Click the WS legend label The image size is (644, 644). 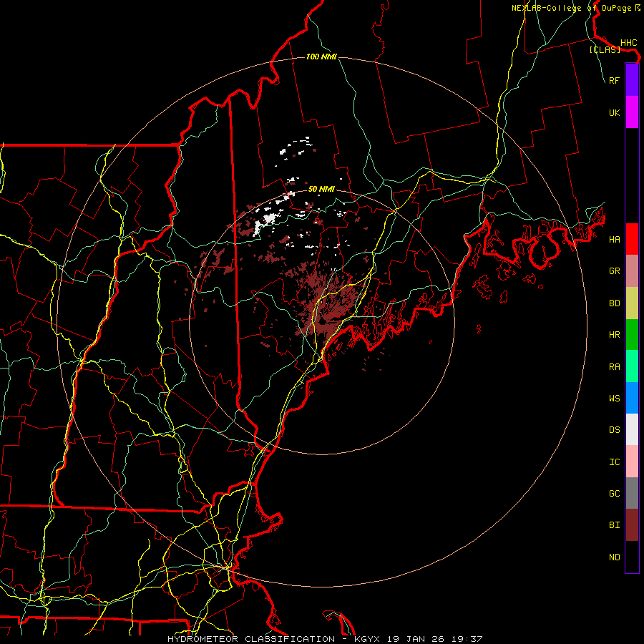[614, 399]
